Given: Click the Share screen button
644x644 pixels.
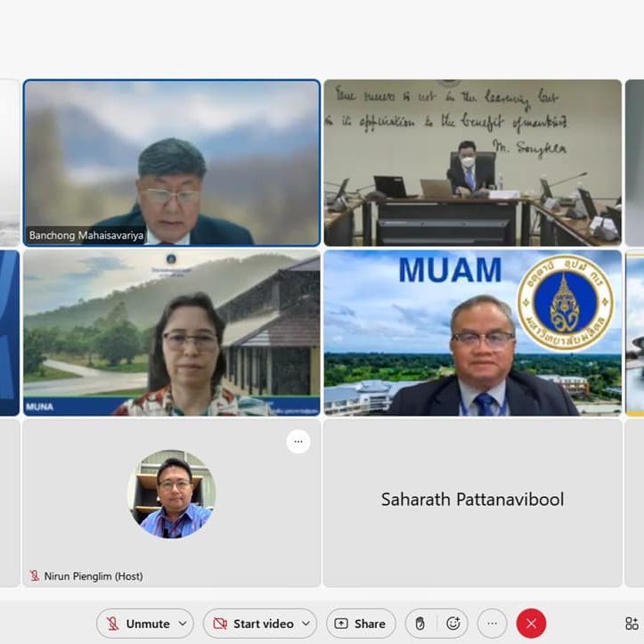Looking at the screenshot, I should click(361, 624).
